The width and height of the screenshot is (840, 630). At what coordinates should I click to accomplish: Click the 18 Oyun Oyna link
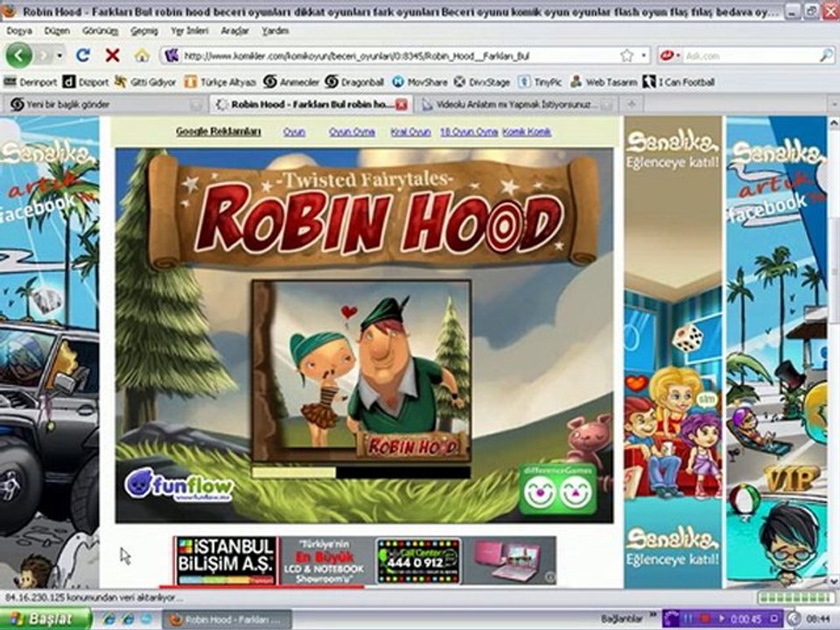(x=469, y=132)
